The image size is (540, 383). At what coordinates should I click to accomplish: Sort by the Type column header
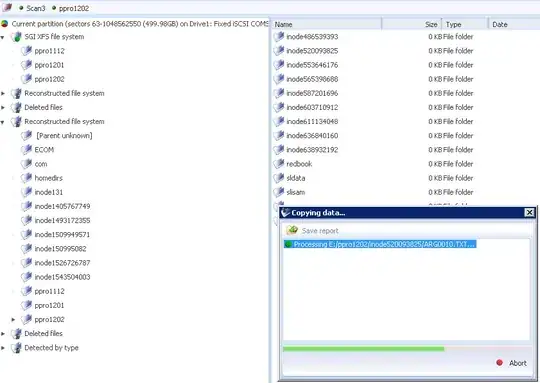point(465,24)
